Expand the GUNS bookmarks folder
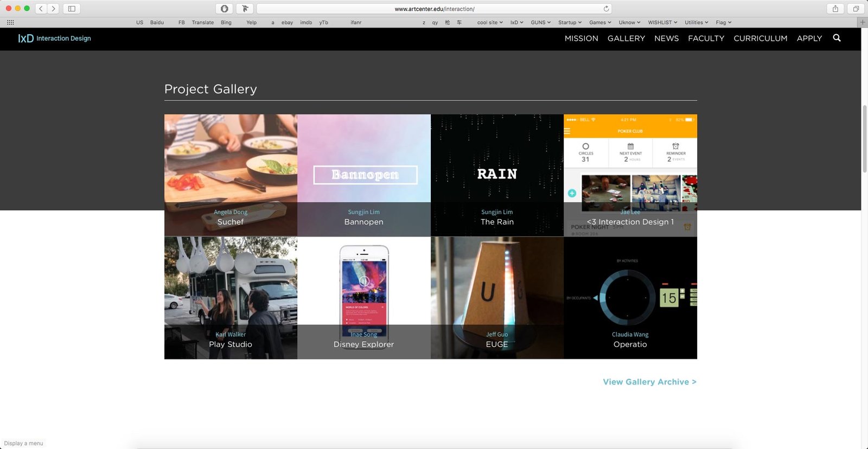The height and width of the screenshot is (449, 868). [540, 22]
